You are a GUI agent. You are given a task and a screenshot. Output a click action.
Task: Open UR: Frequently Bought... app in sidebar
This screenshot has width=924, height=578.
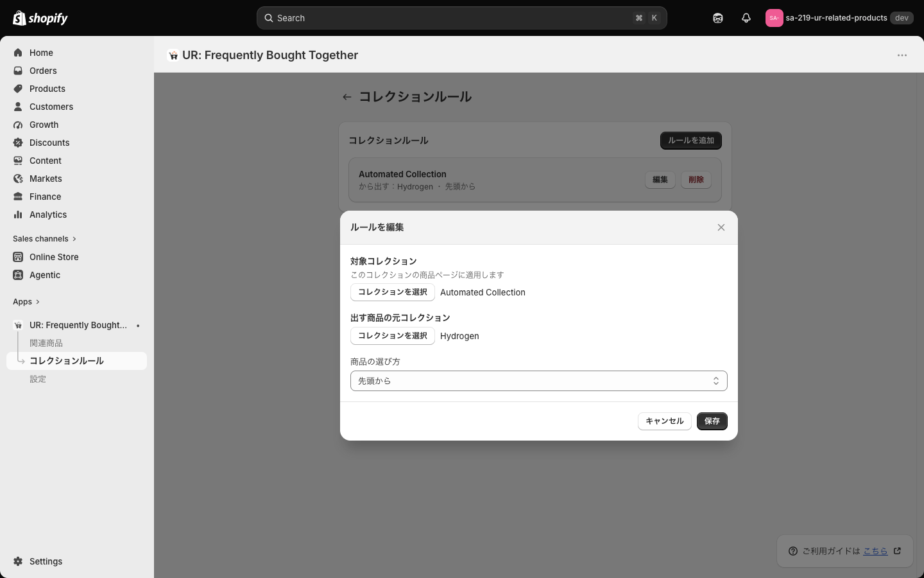point(78,325)
